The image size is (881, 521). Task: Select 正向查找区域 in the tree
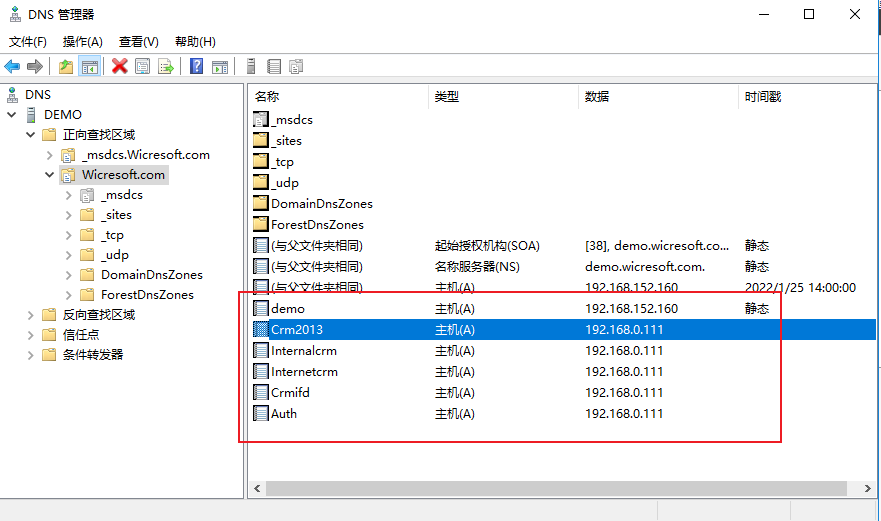(x=99, y=135)
